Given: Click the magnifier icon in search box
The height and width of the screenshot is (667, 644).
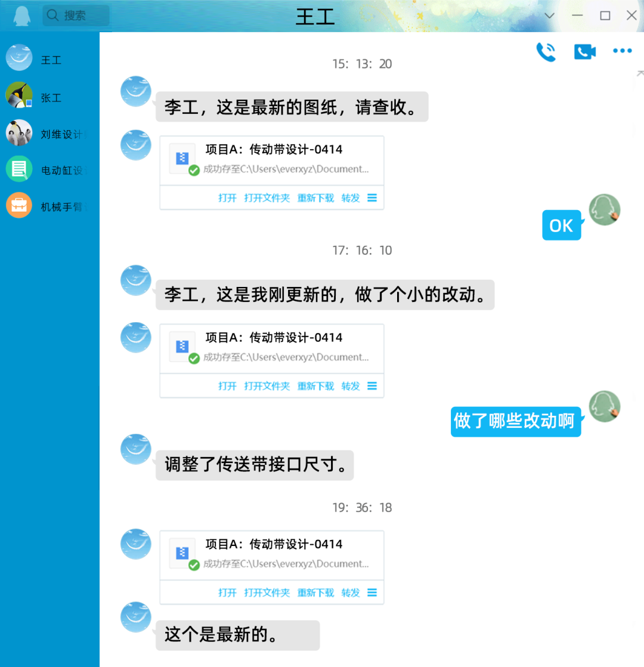Looking at the screenshot, I should (x=52, y=16).
